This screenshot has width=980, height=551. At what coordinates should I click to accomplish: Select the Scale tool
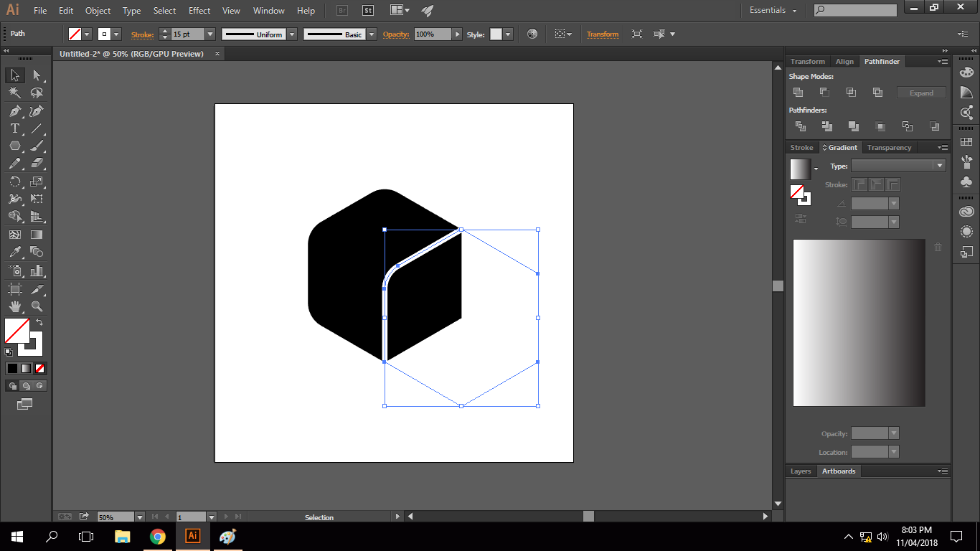37,182
